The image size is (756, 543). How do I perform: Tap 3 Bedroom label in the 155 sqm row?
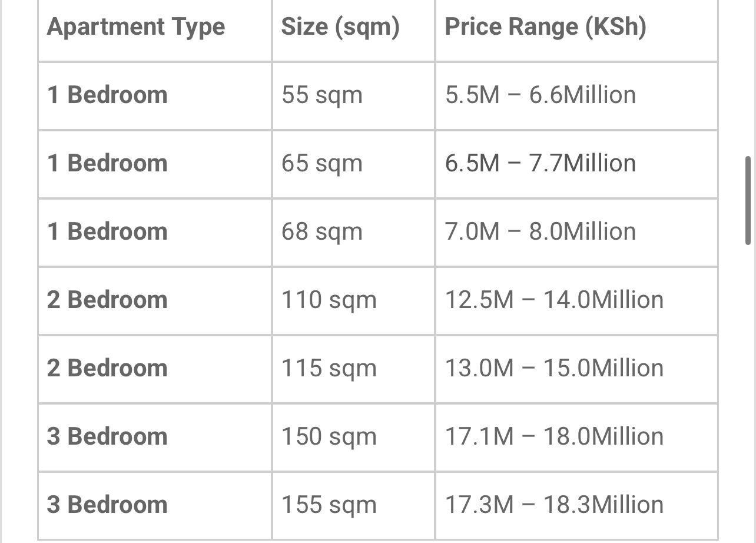(107, 505)
